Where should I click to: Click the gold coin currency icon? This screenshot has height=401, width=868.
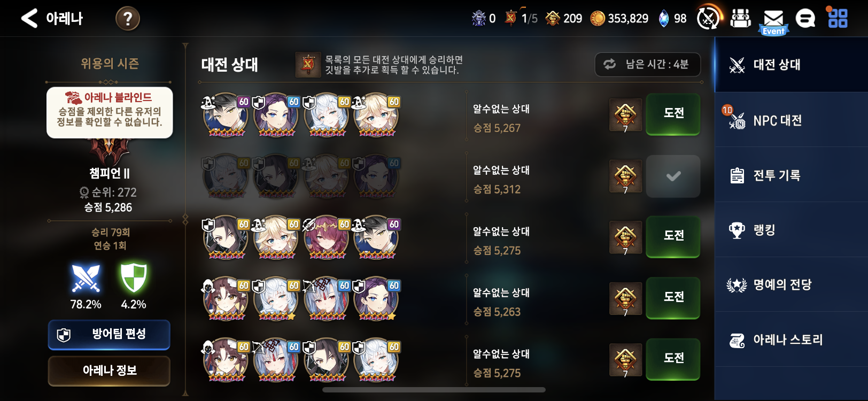click(x=597, y=19)
